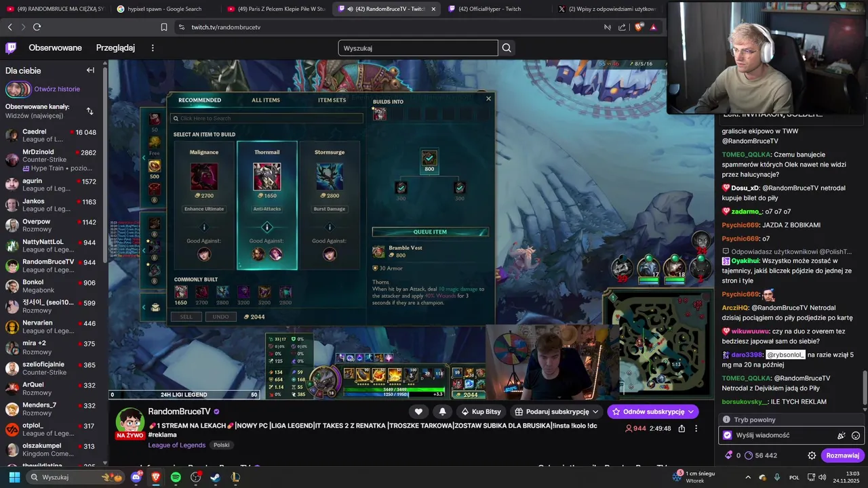The width and height of the screenshot is (868, 488).
Task: Mute the RandomBruceTV tab speaker icon
Action: click(351, 9)
